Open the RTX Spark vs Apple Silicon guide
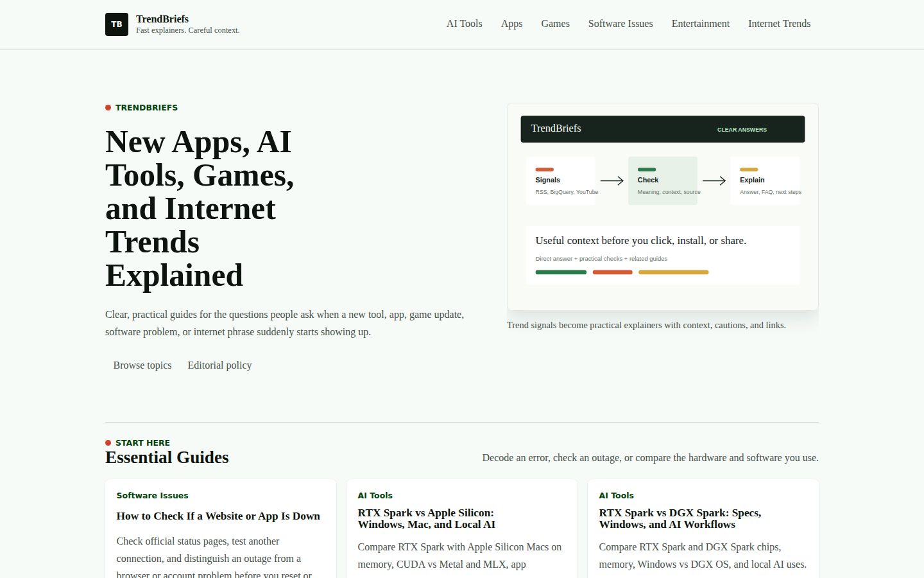Screen dimensions: 924x578 [x=427, y=519]
